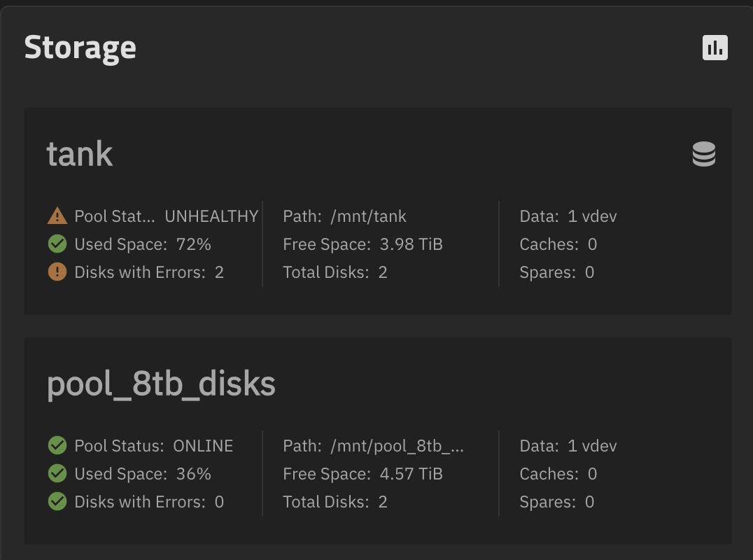Click pool_8tb_disks Free Space 4.57 TiB value
Viewport: 753px width, 560px height.
pyautogui.click(x=411, y=474)
